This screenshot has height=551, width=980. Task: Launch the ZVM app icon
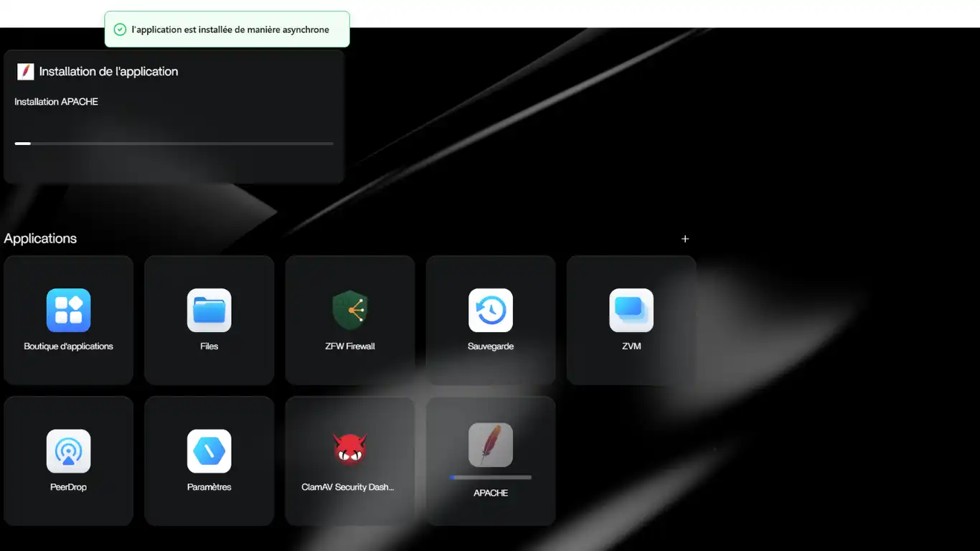pyautogui.click(x=631, y=310)
